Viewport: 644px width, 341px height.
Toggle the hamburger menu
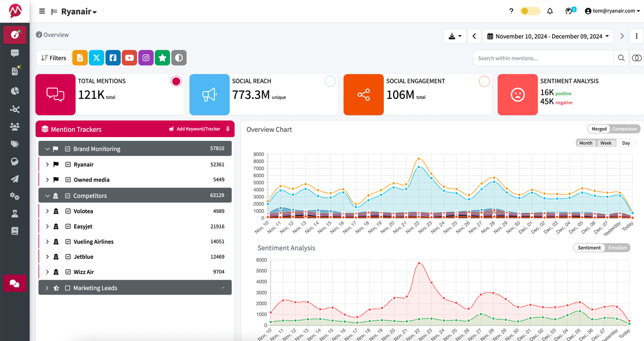pyautogui.click(x=42, y=11)
